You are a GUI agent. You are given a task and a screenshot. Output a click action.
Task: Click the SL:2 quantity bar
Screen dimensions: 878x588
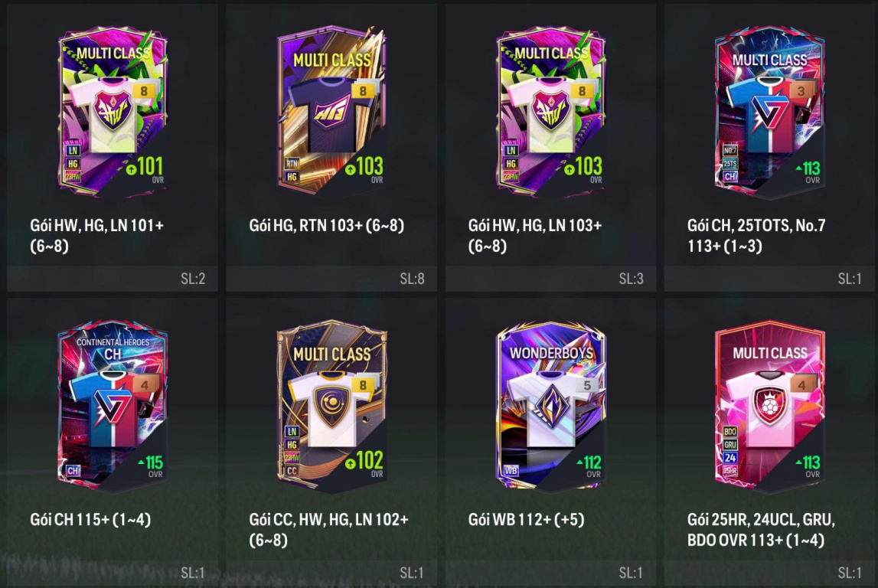tap(113, 279)
